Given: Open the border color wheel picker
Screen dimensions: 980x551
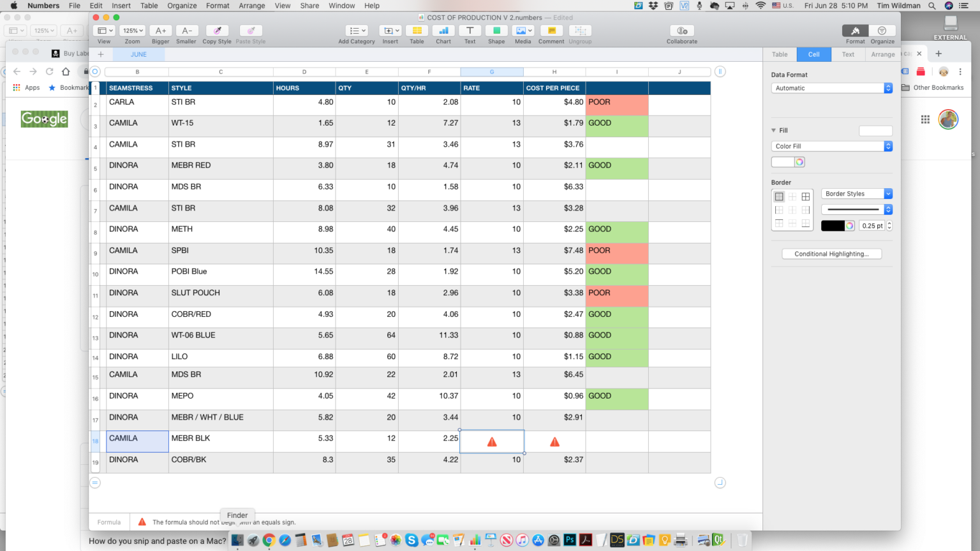Looking at the screenshot, I should tap(849, 226).
